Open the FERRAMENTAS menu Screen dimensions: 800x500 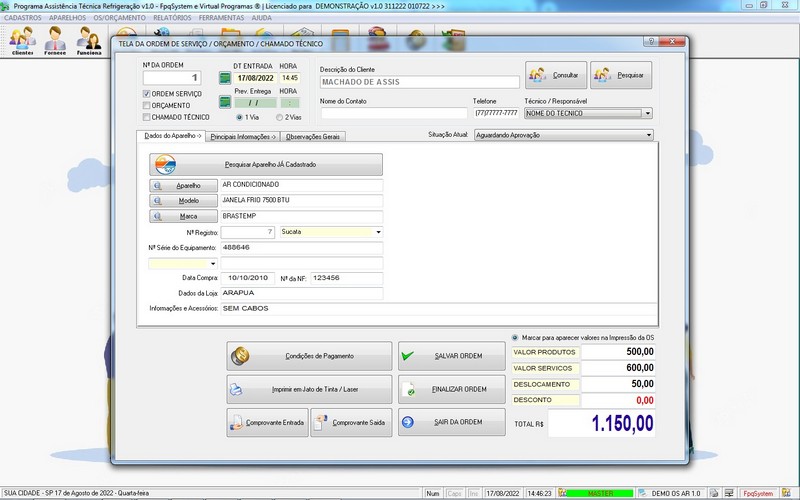click(221, 18)
